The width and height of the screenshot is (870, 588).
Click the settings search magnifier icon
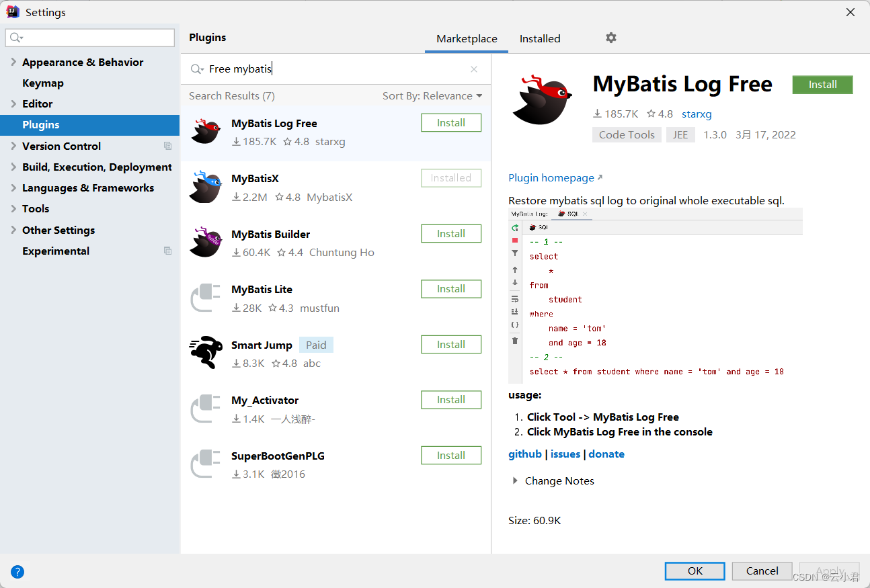(x=16, y=38)
